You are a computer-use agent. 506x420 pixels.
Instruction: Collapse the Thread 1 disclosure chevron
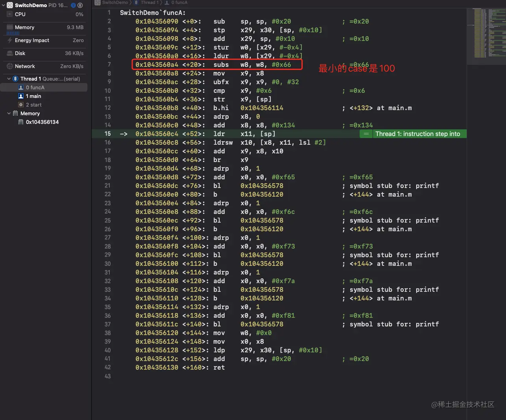[x=9, y=79]
